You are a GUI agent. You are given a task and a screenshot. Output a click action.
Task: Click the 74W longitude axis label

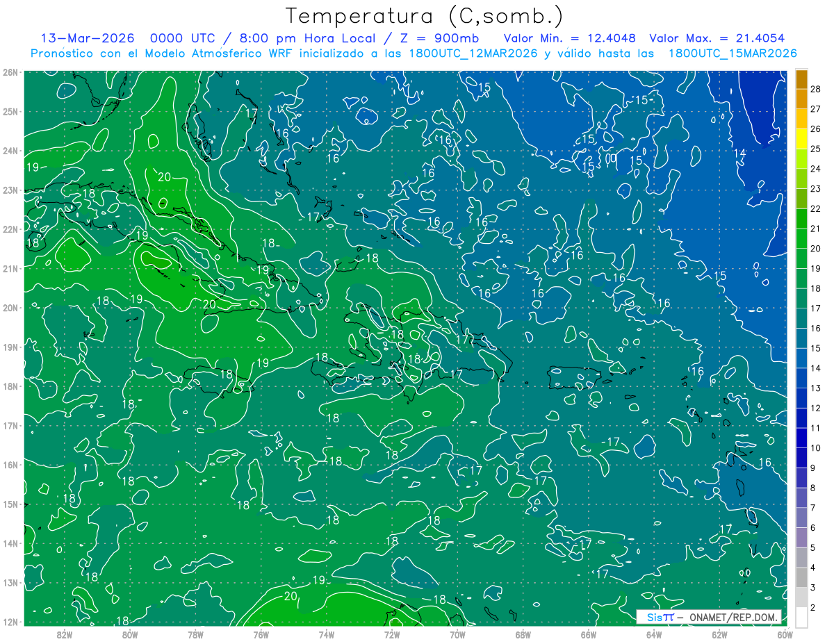[x=326, y=634]
